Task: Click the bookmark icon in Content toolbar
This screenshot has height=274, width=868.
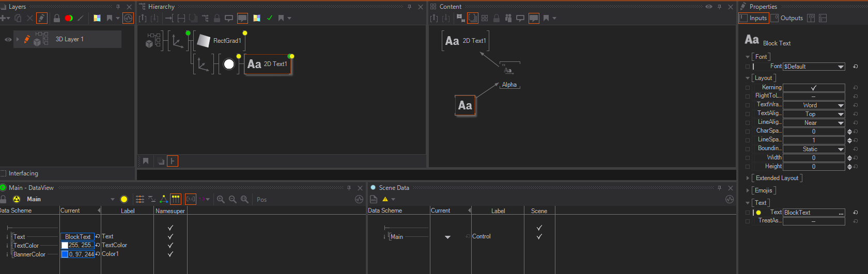Action: 546,18
